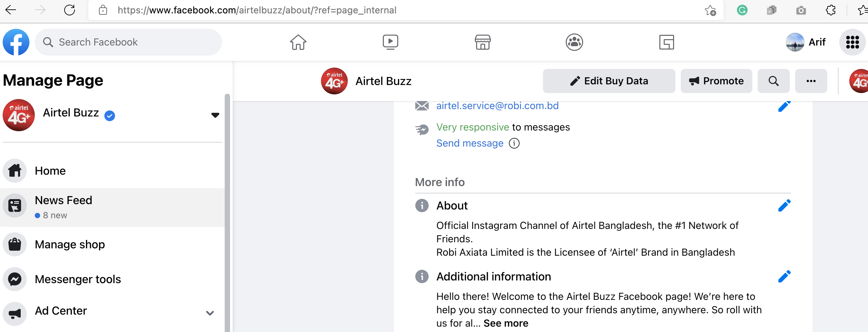868x332 pixels.
Task: Edit the email address pencil icon
Action: pyautogui.click(x=784, y=106)
